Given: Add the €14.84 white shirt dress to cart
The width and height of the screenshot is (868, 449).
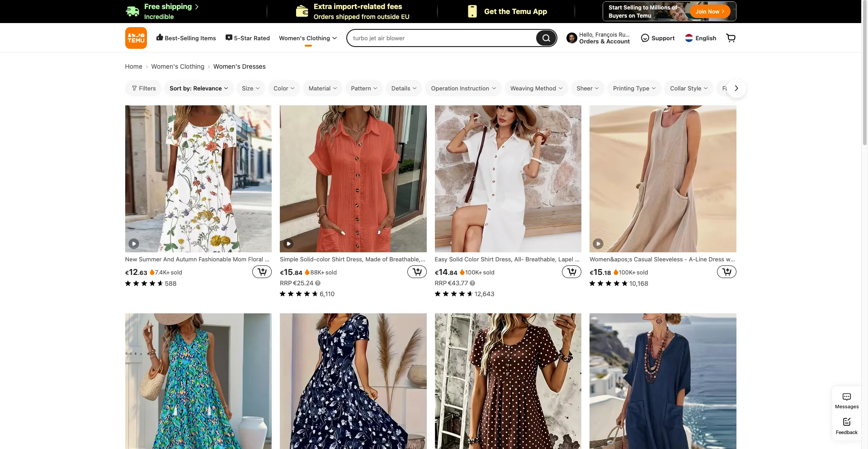Looking at the screenshot, I should [x=571, y=272].
